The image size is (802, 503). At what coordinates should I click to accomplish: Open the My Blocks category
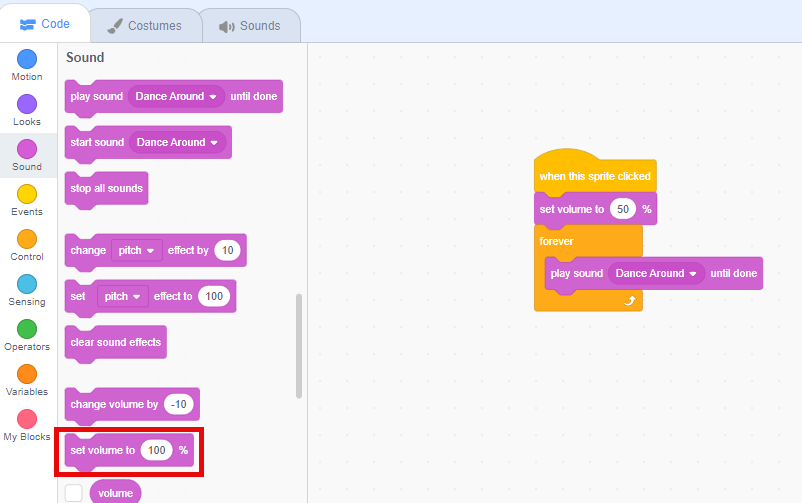coord(27,419)
